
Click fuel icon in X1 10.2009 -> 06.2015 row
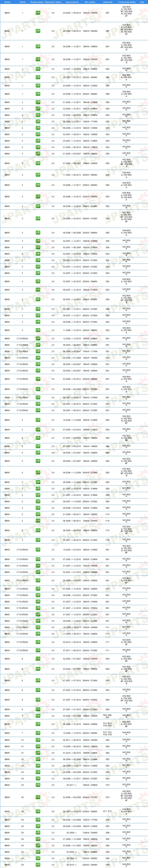38,746
